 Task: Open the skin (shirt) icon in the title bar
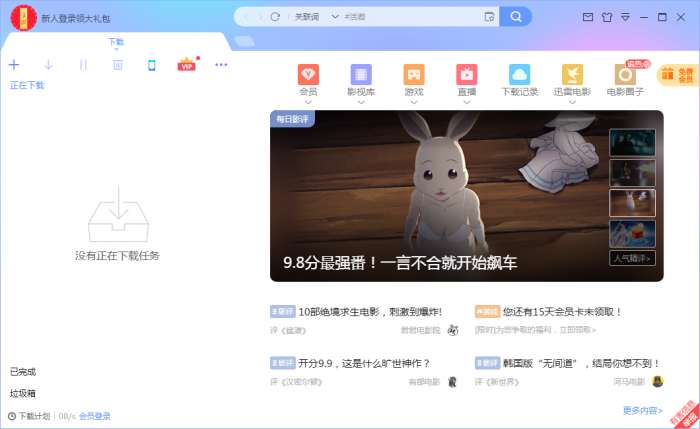tap(607, 17)
